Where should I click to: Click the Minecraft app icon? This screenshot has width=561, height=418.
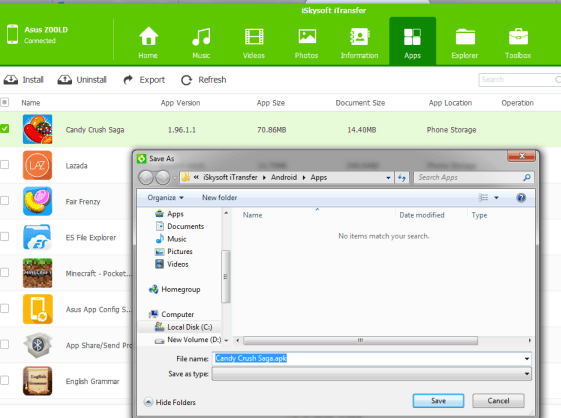click(x=38, y=273)
